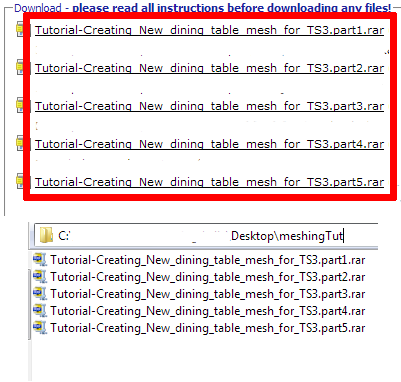Click the archive icon beside part3.rar link
This screenshot has height=382, width=401.
[20, 105]
